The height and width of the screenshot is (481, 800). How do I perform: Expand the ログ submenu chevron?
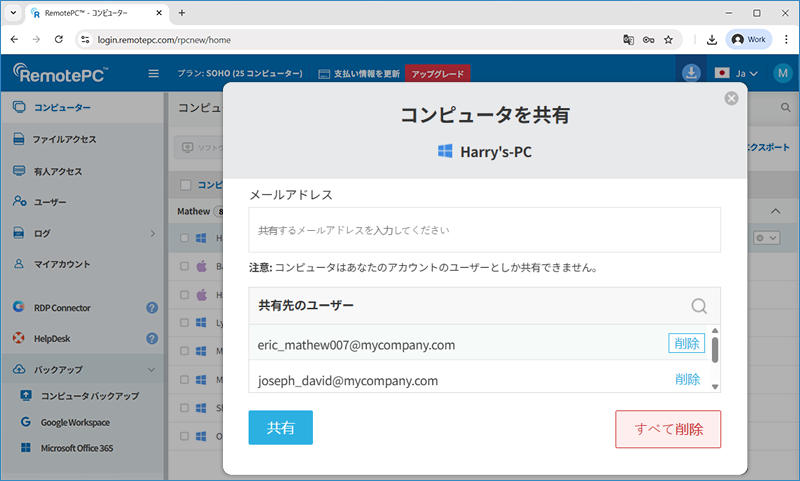point(153,234)
